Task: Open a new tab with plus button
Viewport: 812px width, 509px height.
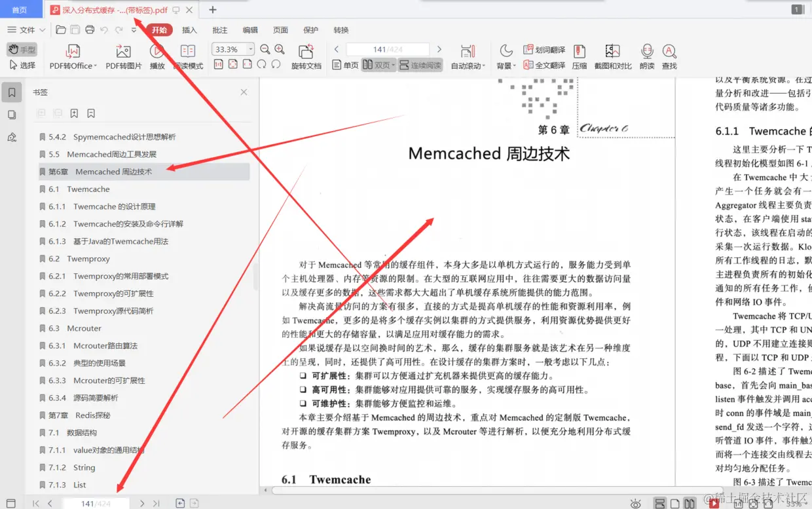Action: (212, 10)
